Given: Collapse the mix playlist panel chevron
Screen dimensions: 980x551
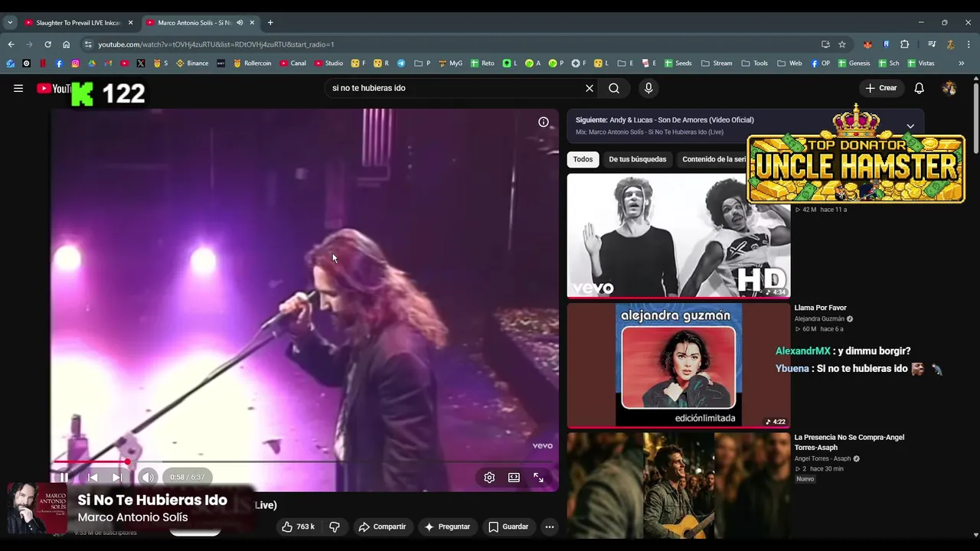Looking at the screenshot, I should tap(910, 126).
